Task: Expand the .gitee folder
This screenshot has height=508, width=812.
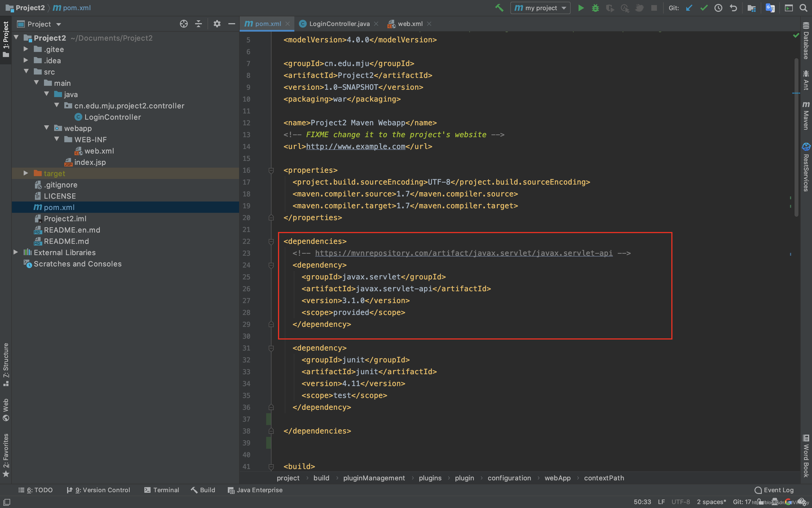Action: point(25,49)
